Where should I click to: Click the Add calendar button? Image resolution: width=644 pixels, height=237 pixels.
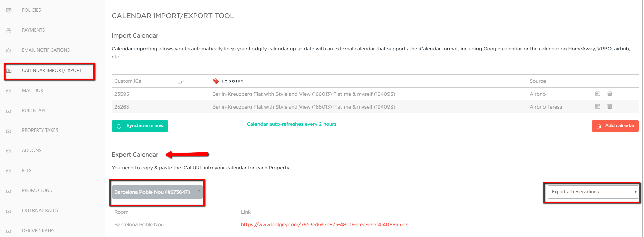615,126
